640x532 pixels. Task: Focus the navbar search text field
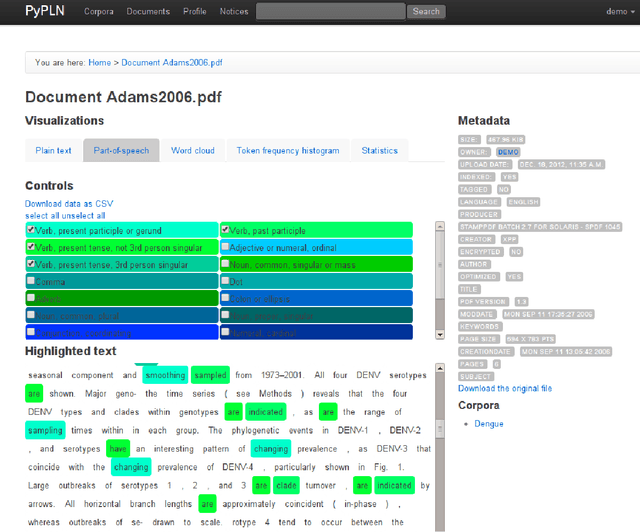(330, 12)
